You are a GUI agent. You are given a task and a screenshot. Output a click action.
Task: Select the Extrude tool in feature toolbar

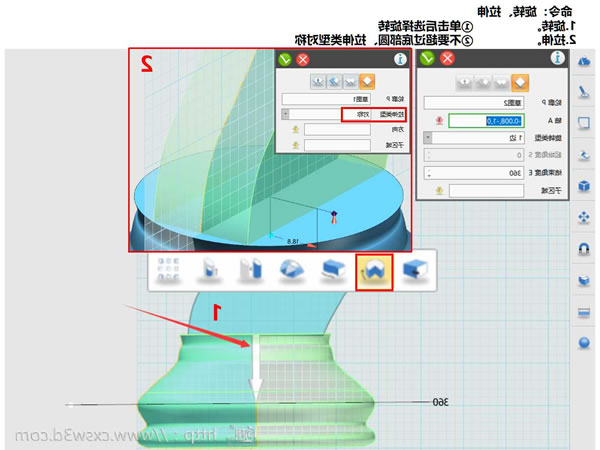coord(416,271)
